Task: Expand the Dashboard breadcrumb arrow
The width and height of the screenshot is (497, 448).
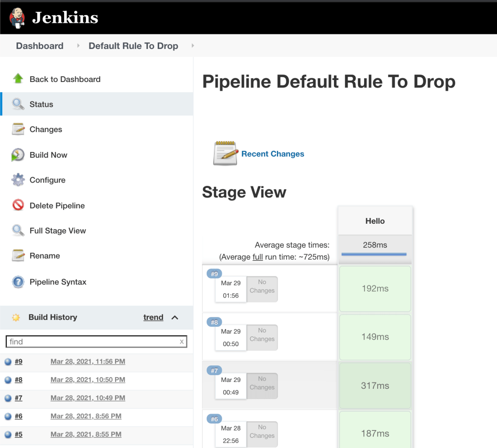Action: click(x=78, y=46)
